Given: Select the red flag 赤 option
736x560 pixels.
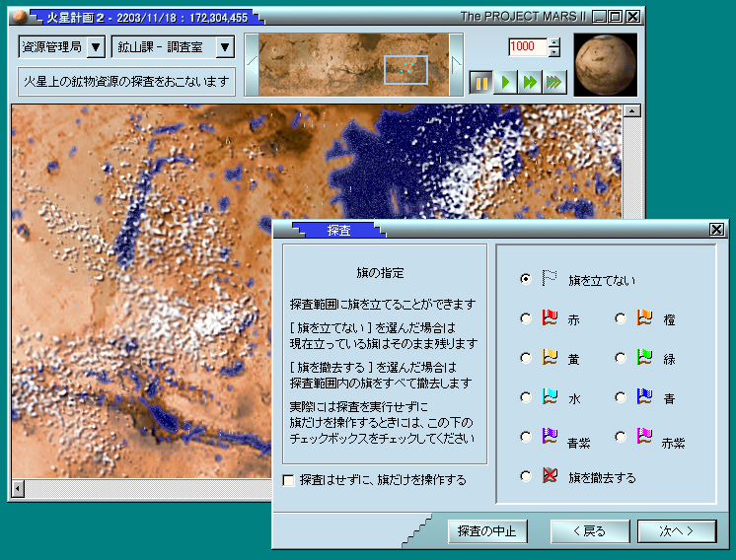Looking at the screenshot, I should (526, 318).
